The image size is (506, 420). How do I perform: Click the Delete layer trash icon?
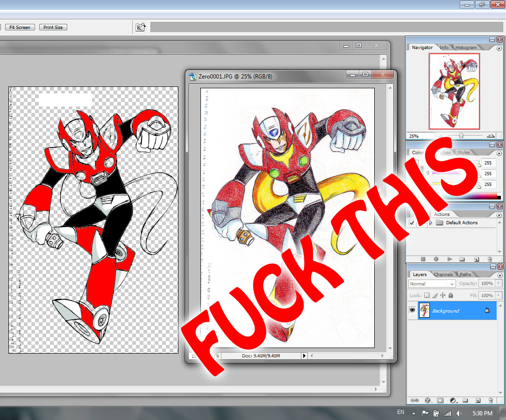(x=491, y=400)
